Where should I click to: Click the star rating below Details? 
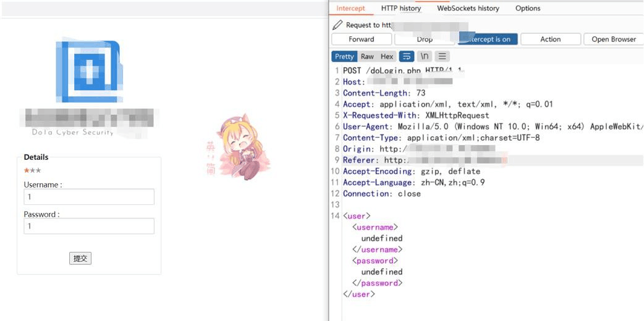[32, 171]
